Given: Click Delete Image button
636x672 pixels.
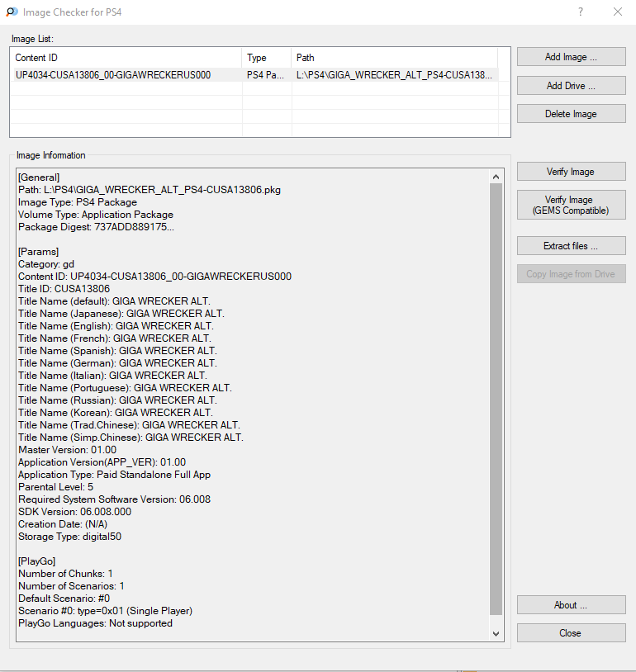Looking at the screenshot, I should click(x=571, y=114).
